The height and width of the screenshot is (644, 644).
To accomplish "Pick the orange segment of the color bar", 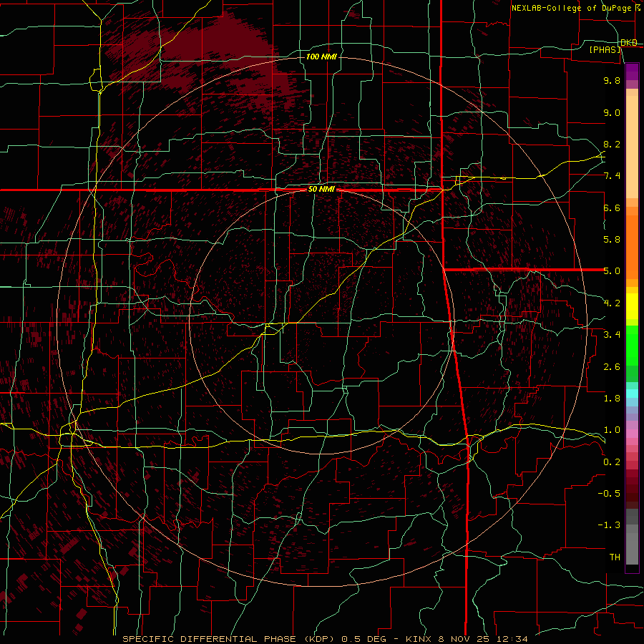I will (632, 246).
